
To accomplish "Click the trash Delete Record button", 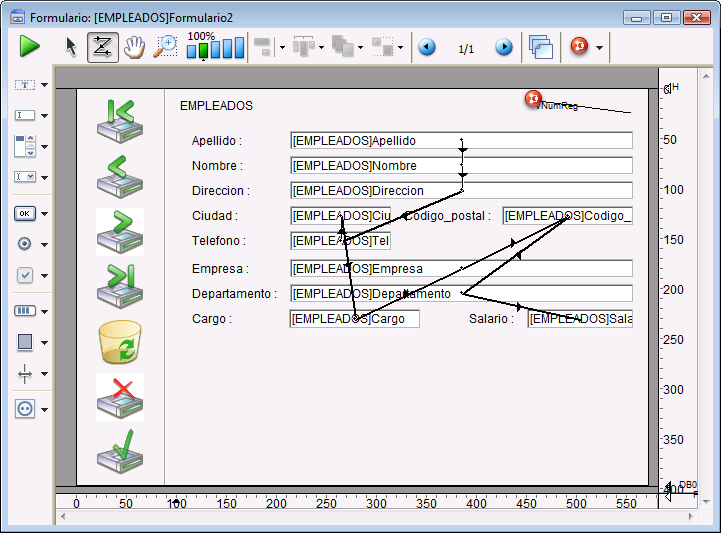I will click(119, 342).
